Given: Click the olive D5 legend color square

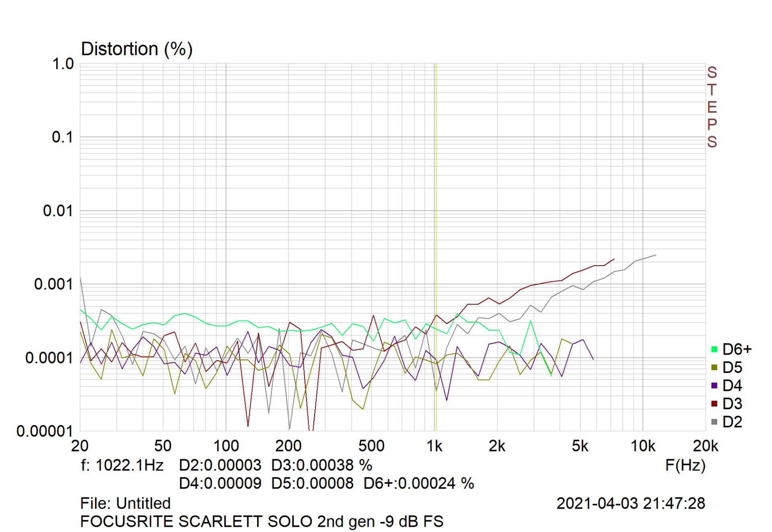Looking at the screenshot, I should tap(714, 367).
